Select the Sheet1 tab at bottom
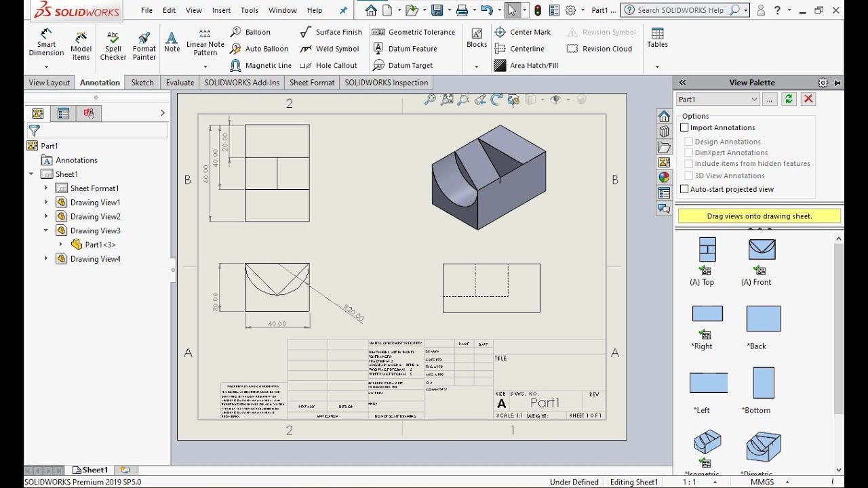Screen dimensions: 868x488 click(x=91, y=470)
